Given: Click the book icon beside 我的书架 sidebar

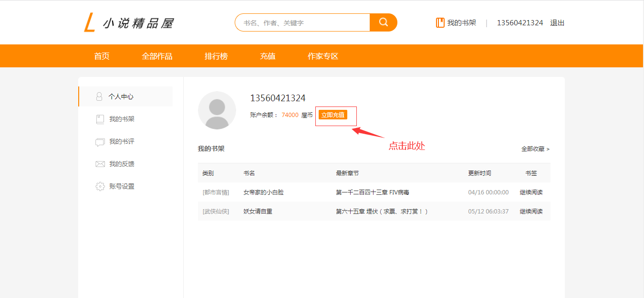Looking at the screenshot, I should point(100,119).
